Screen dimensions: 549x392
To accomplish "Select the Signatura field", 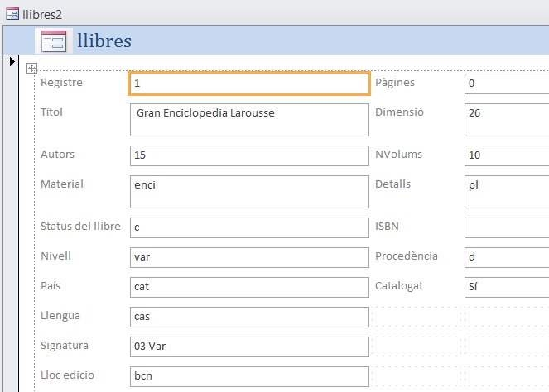I will 249,347.
